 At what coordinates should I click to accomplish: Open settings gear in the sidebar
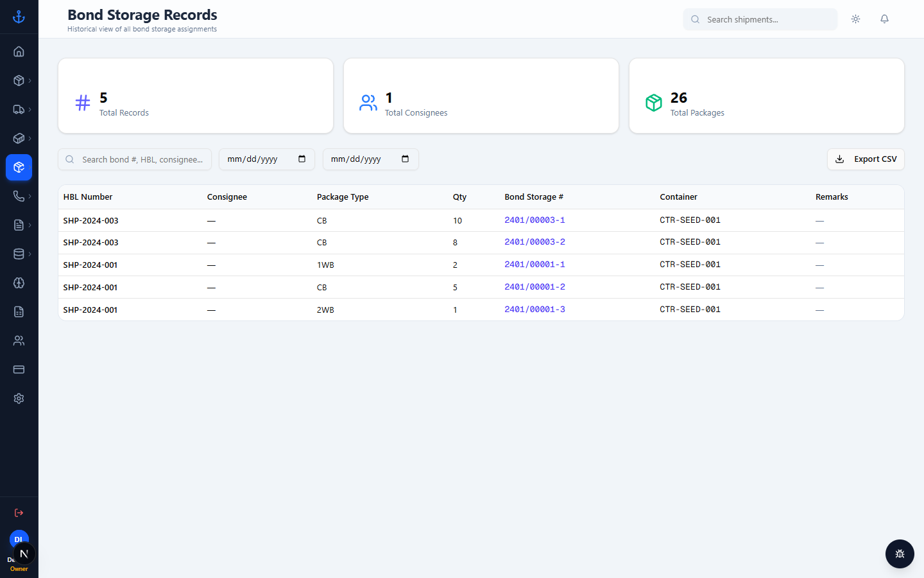[19, 398]
